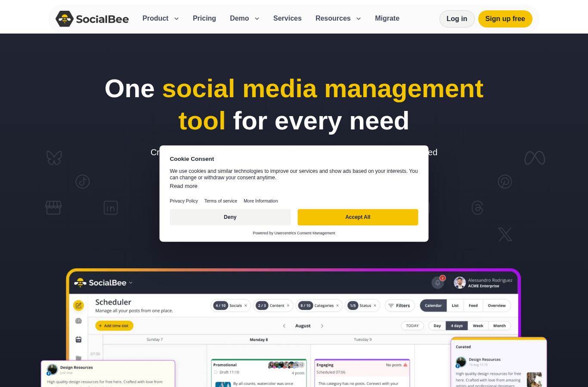Remove the Socials filter chip
The height and width of the screenshot is (387, 588).
[x=246, y=306]
